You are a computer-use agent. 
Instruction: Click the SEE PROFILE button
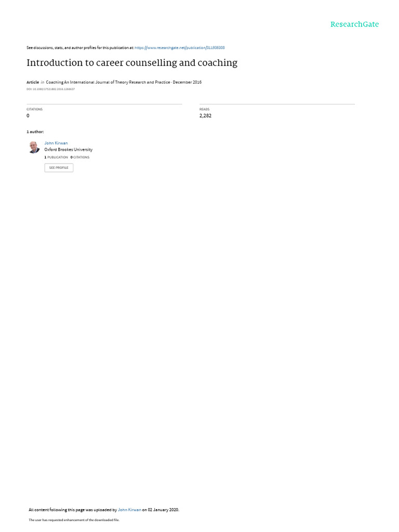pos(59,168)
